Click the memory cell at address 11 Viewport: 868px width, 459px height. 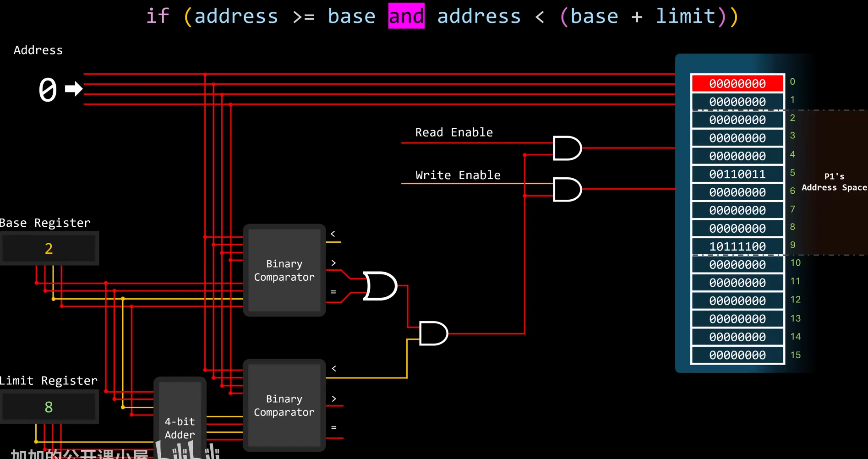point(737,283)
